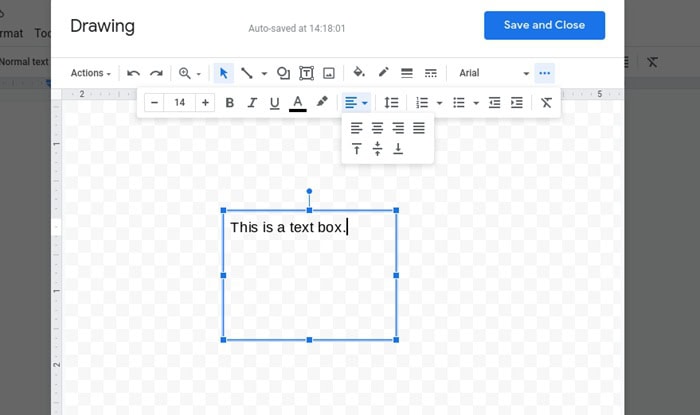700x415 pixels.
Task: Decrease the text indent
Action: (x=494, y=103)
